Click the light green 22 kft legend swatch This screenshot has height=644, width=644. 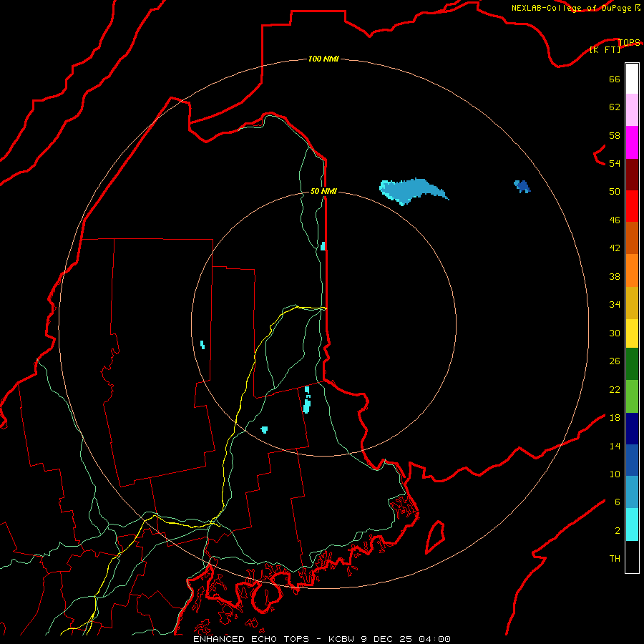pos(632,396)
